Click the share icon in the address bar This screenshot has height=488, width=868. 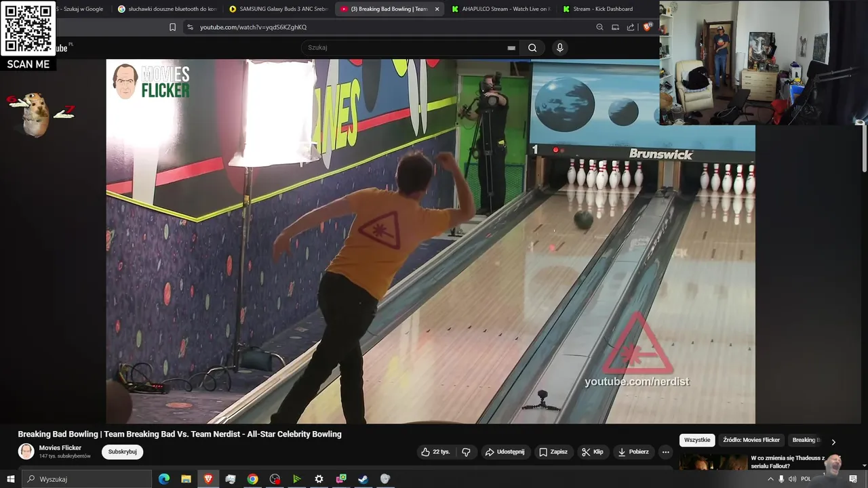pyautogui.click(x=631, y=27)
